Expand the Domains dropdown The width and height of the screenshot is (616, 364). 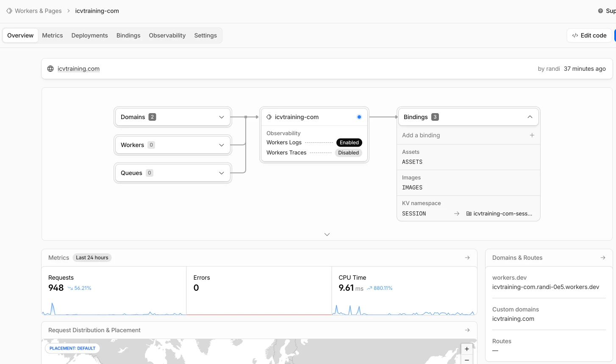click(221, 117)
